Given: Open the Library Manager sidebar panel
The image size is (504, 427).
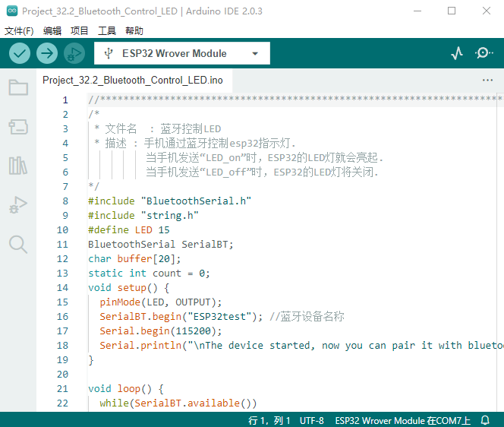Looking at the screenshot, I should [18, 166].
